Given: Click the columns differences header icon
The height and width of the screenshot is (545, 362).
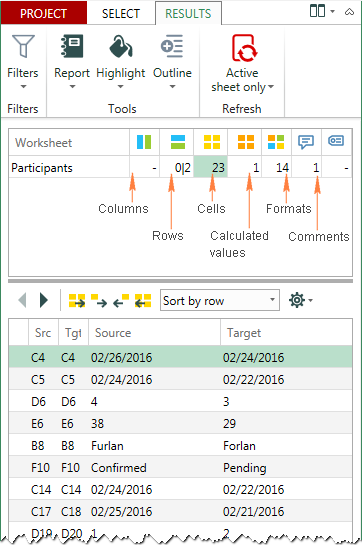Looking at the screenshot, I should point(144,142).
